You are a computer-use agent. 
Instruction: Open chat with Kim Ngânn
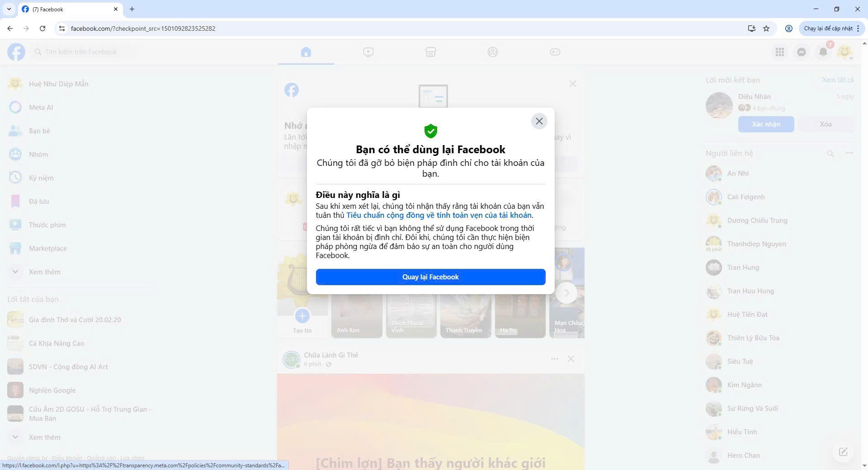pos(780,385)
